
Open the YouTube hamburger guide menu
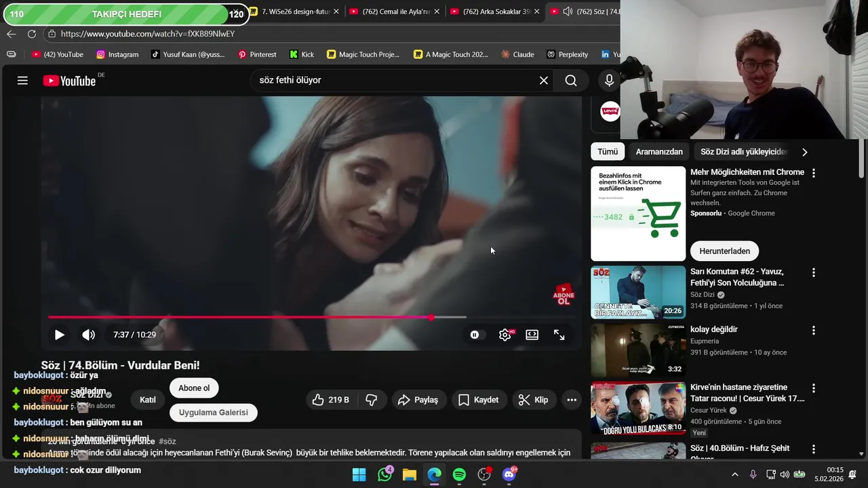22,81
